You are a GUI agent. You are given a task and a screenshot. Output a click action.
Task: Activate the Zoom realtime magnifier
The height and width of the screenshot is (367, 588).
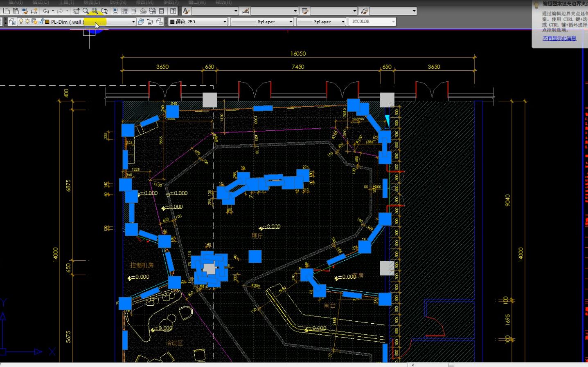click(86, 11)
